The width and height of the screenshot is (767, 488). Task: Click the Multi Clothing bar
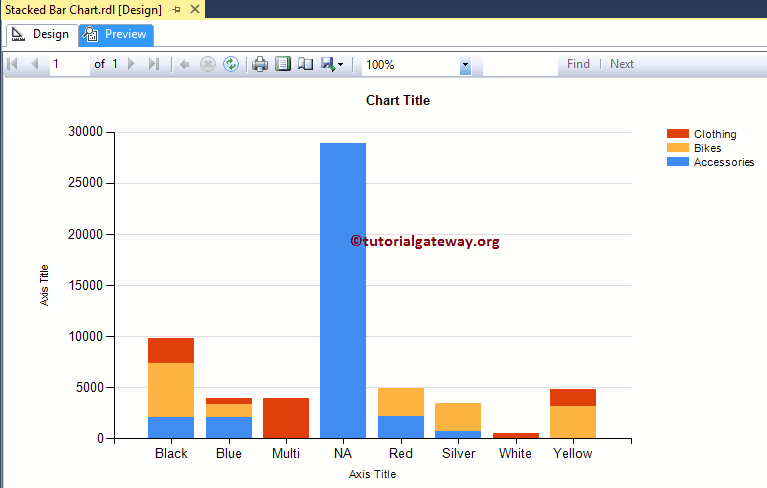(286, 418)
